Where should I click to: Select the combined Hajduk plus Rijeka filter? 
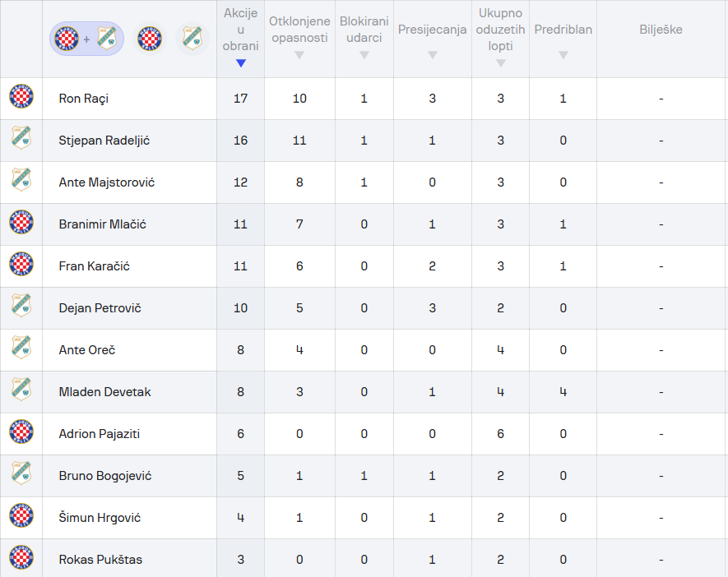point(87,39)
